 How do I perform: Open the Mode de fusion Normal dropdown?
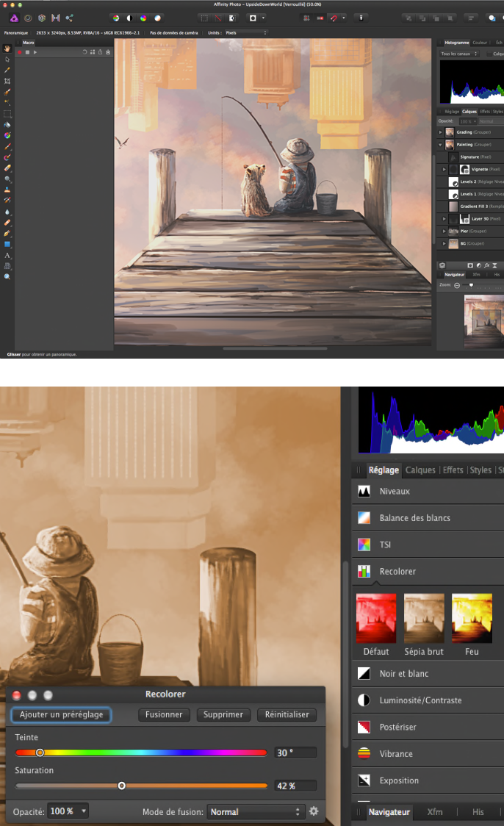[x=256, y=812]
